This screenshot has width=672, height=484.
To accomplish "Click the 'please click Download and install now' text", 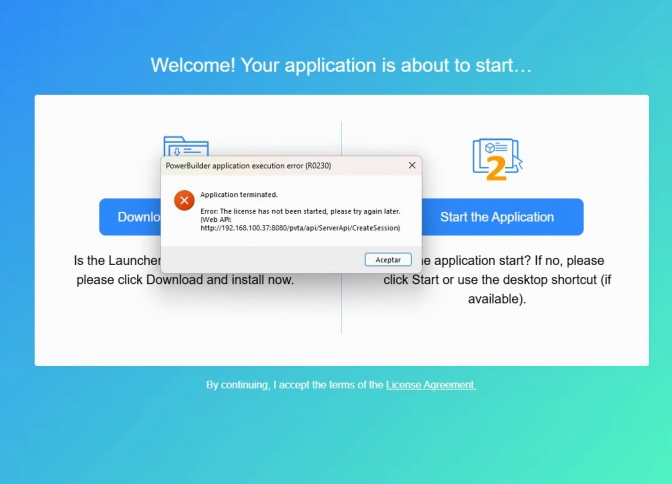I will pos(185,279).
